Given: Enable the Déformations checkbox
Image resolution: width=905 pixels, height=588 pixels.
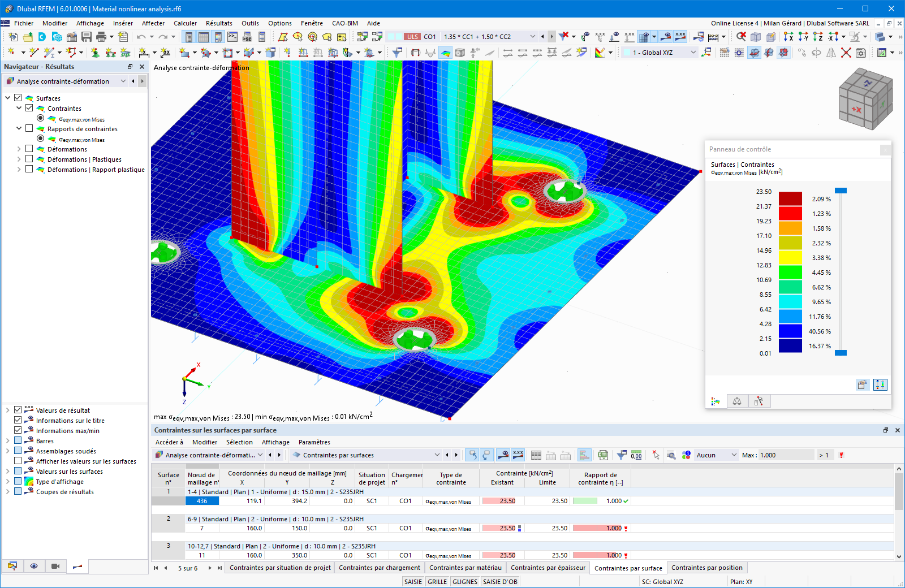Looking at the screenshot, I should [x=29, y=149].
